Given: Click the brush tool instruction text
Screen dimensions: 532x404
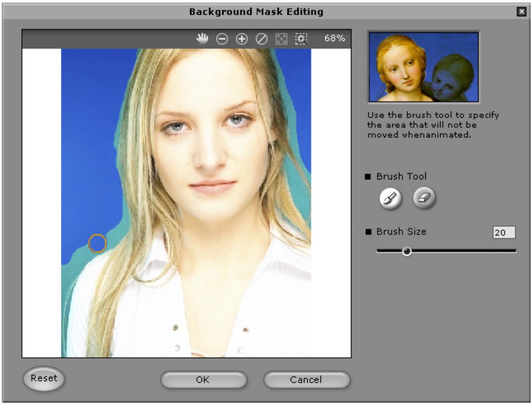Looking at the screenshot, I should pyautogui.click(x=433, y=125).
